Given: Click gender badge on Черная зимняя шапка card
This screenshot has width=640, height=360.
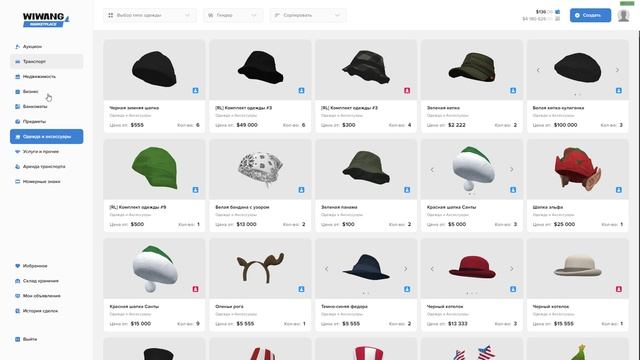Looking at the screenshot, I should 196,91.
